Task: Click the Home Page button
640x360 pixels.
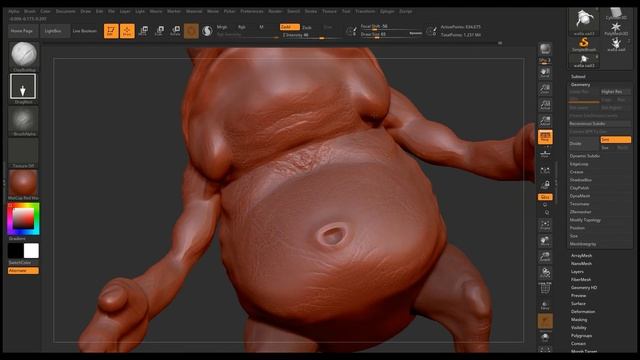Action: tap(22, 31)
